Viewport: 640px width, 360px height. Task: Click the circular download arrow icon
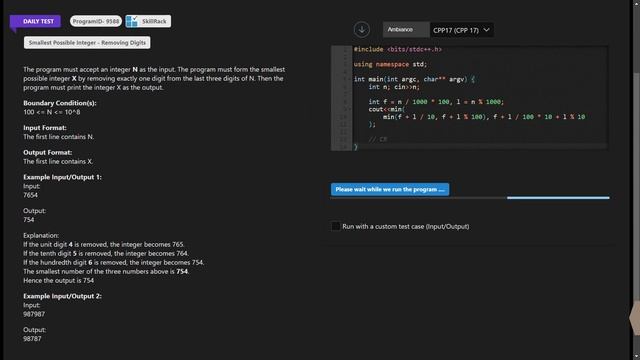(x=362, y=29)
